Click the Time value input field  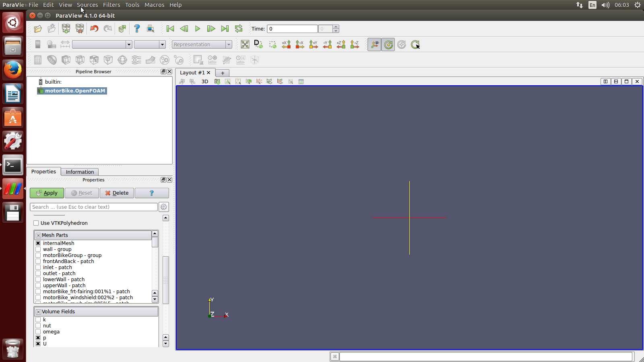coord(292,29)
